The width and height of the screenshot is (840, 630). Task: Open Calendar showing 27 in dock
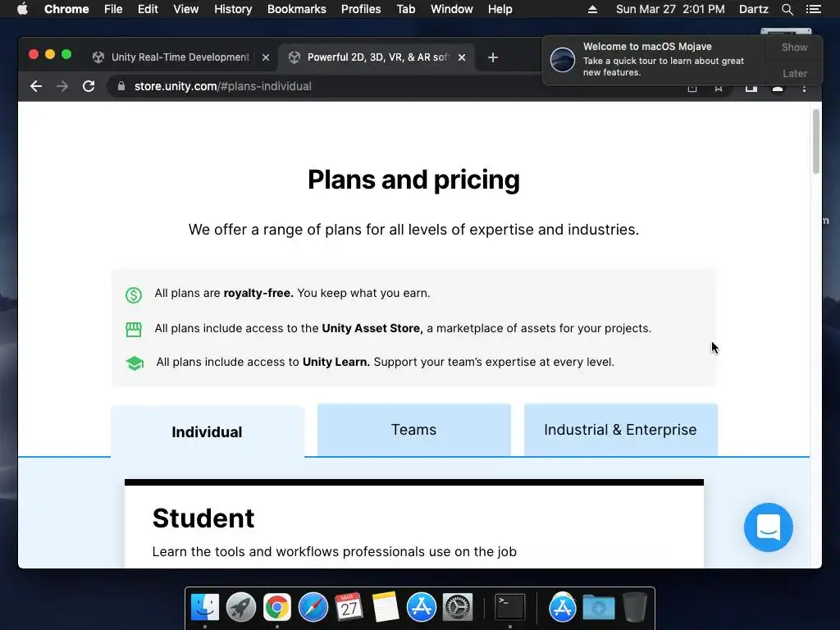pos(349,608)
